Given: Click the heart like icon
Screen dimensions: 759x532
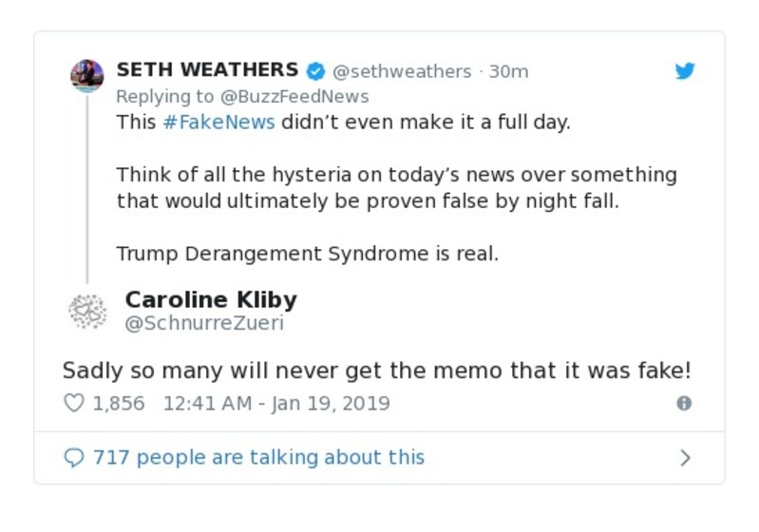Looking at the screenshot, I should tap(74, 403).
